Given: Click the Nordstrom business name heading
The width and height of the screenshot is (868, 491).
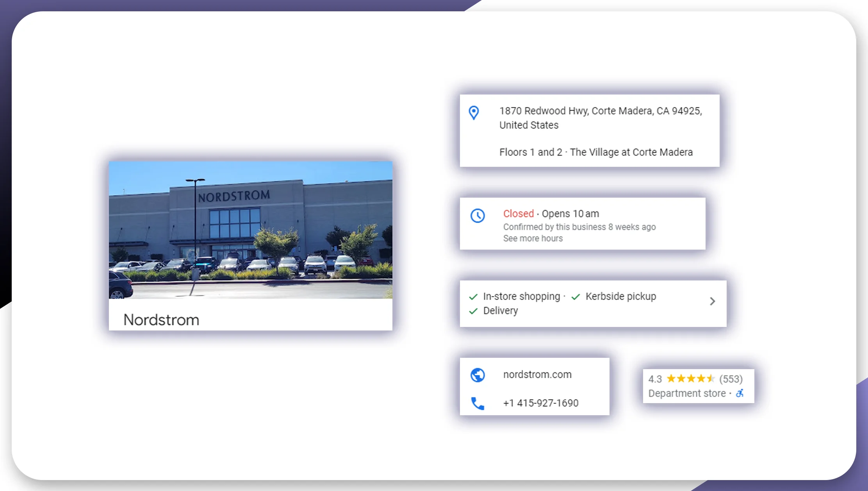Looking at the screenshot, I should pos(161,320).
